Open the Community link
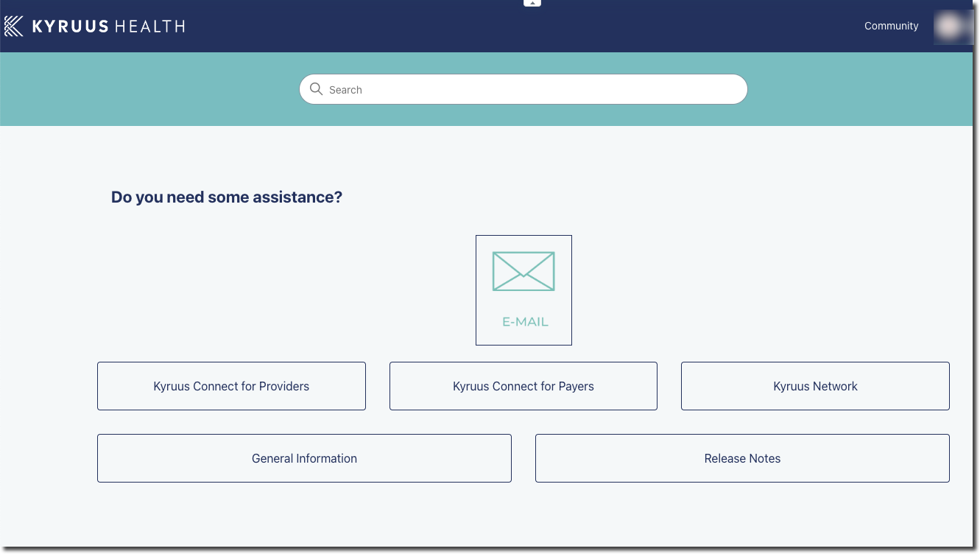Viewport: 980px width, 554px height. pyautogui.click(x=891, y=26)
